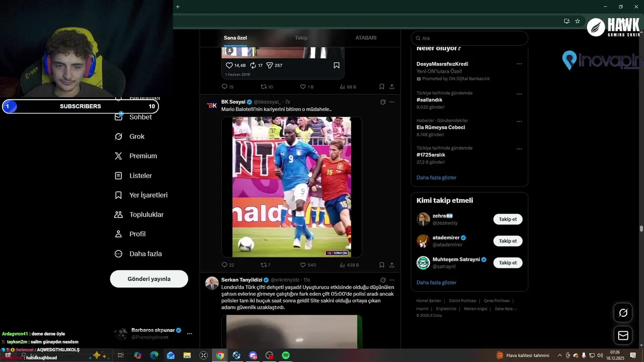Open the #sallandık trending topic
The height and width of the screenshot is (362, 644).
pos(429,100)
